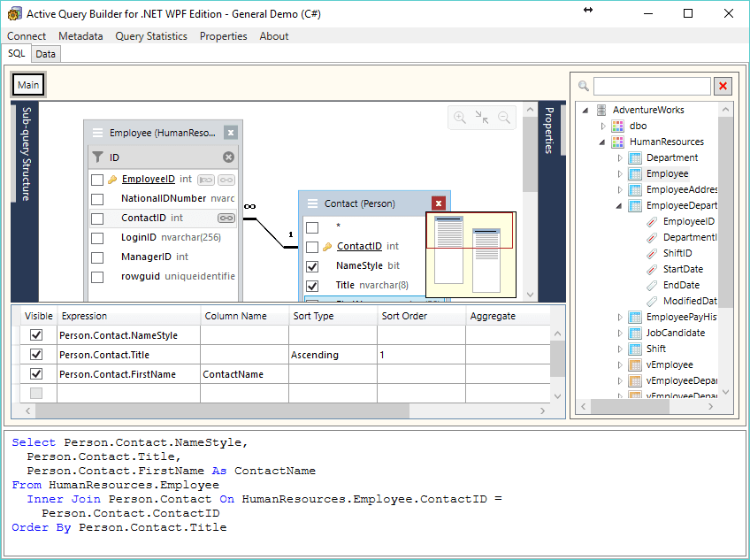
Task: Click the Main query tab button
Action: click(x=27, y=84)
